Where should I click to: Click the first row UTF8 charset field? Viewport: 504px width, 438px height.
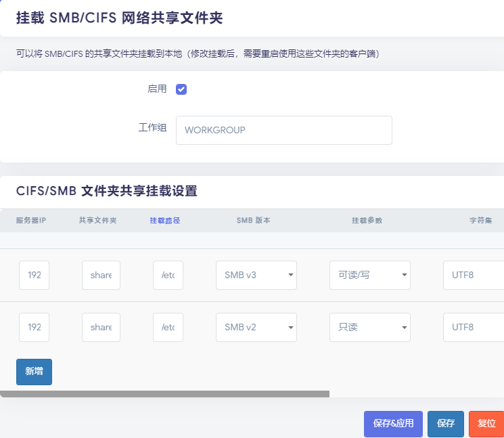click(473, 276)
